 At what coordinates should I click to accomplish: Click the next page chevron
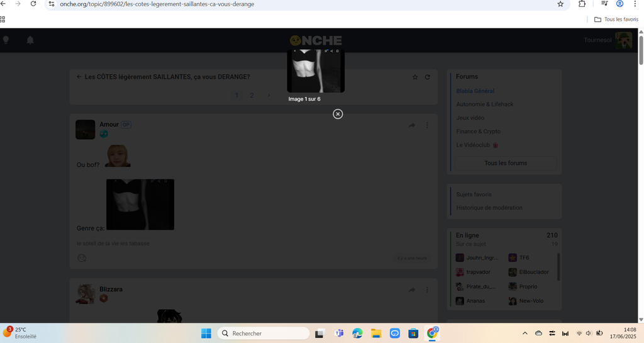tap(269, 95)
